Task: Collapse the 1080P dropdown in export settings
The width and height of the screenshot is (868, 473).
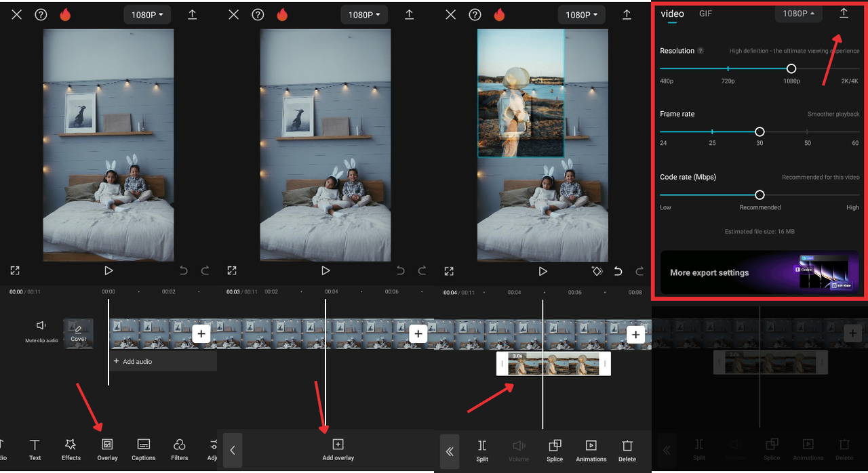Action: click(x=799, y=14)
